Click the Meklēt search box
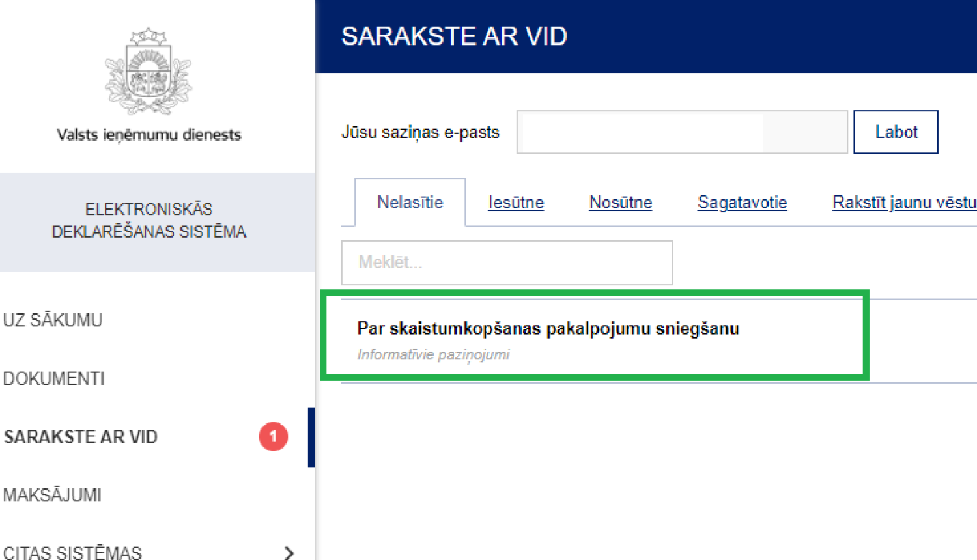Screen dimensions: 977x560 click(507, 263)
